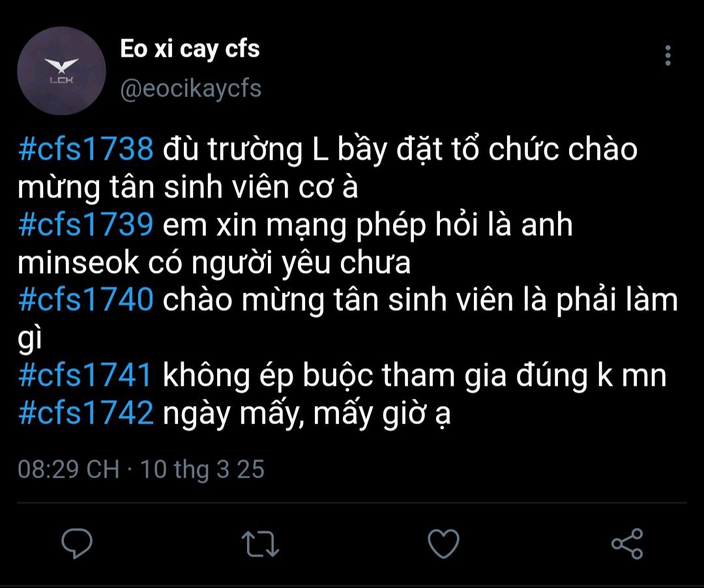
Task: Like the tweet with heart icon
Action: pyautogui.click(x=444, y=544)
